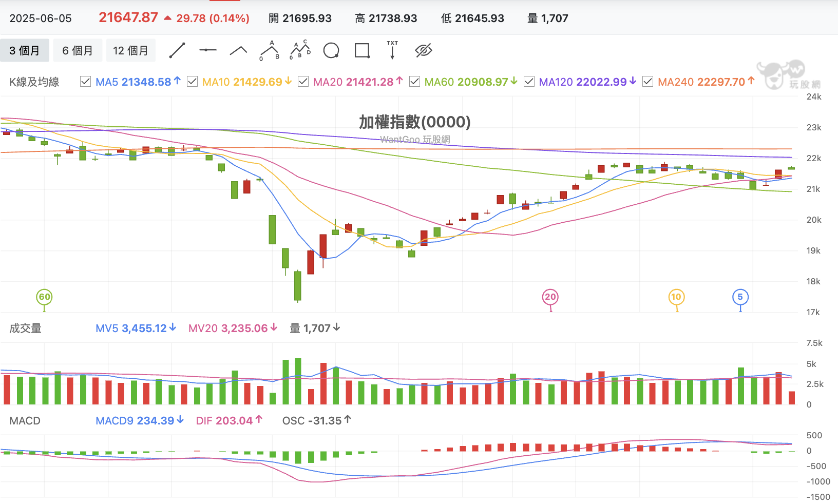The width and height of the screenshot is (838, 504).
Task: Click the pink 20 MA timeline marker
Action: (550, 297)
